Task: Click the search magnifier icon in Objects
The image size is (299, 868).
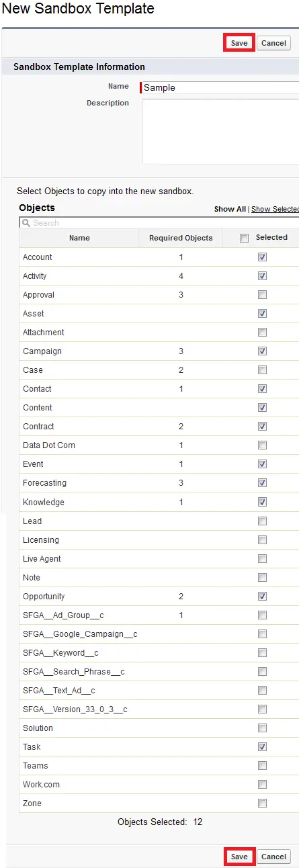Action: coord(26,222)
